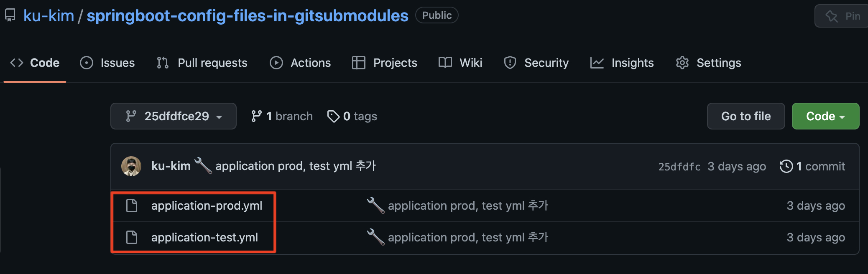This screenshot has height=274, width=868.
Task: Open the Issues tab
Action: click(x=107, y=63)
